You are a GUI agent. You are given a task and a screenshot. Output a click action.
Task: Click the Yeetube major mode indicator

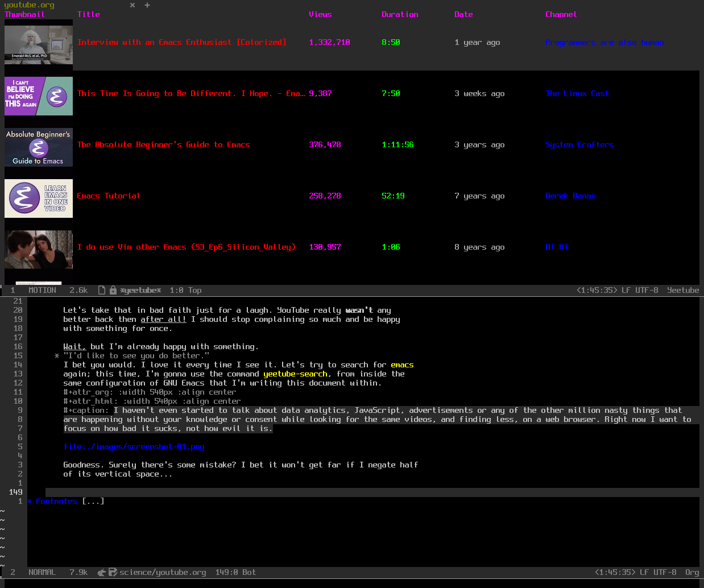coord(683,290)
